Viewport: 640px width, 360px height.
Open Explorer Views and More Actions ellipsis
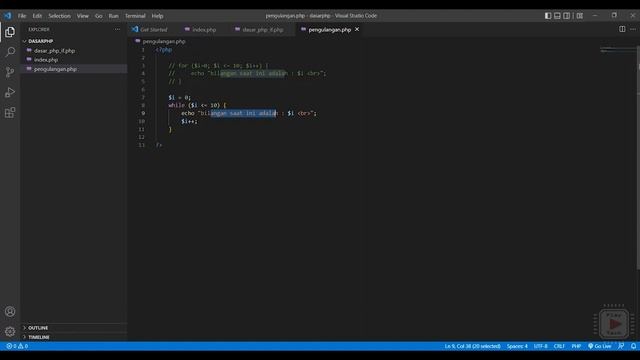[x=118, y=29]
